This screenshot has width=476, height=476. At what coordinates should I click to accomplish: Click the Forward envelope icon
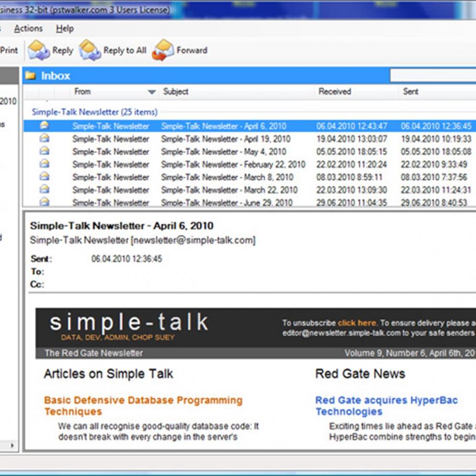[x=163, y=50]
